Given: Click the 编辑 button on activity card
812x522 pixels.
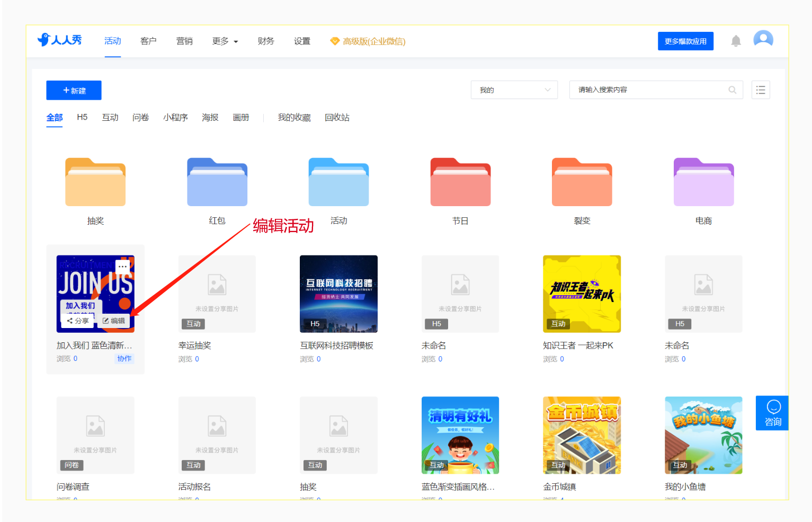Looking at the screenshot, I should (114, 321).
